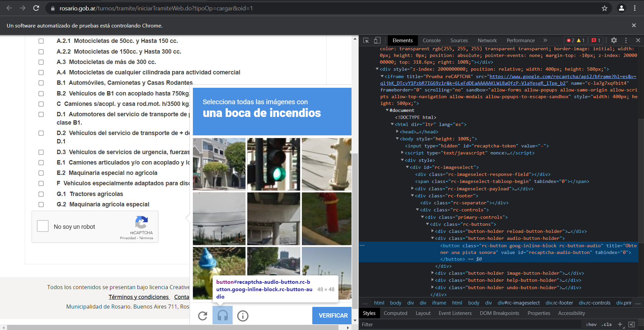Select the traffic light image tile
This screenshot has height=330, width=644.
click(273, 164)
